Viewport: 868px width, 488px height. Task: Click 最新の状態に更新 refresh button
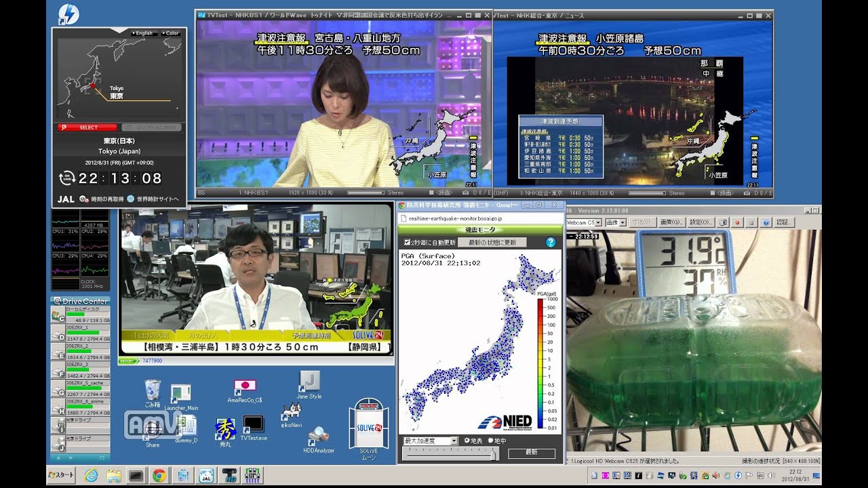492,243
